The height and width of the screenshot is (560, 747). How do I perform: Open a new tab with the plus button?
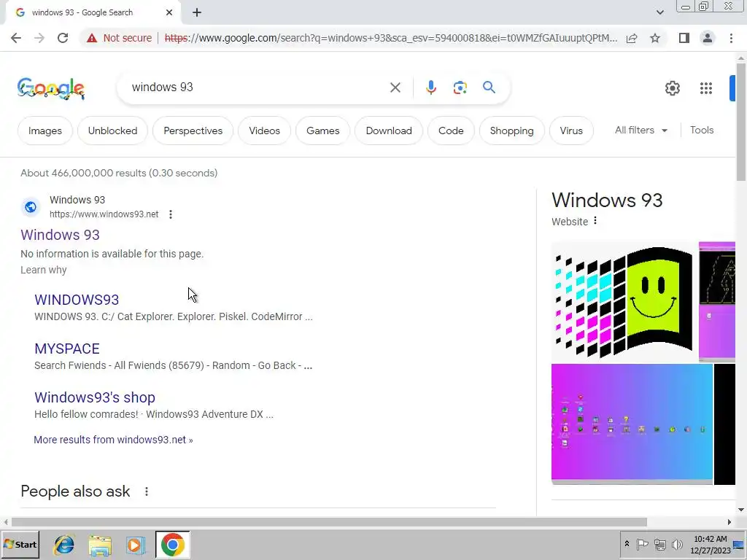pyautogui.click(x=197, y=12)
